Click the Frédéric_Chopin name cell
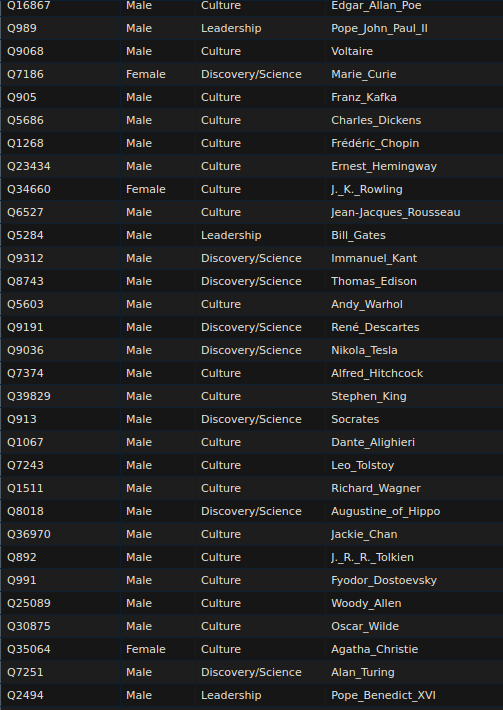Image resolution: width=503 pixels, height=710 pixels. point(414,143)
